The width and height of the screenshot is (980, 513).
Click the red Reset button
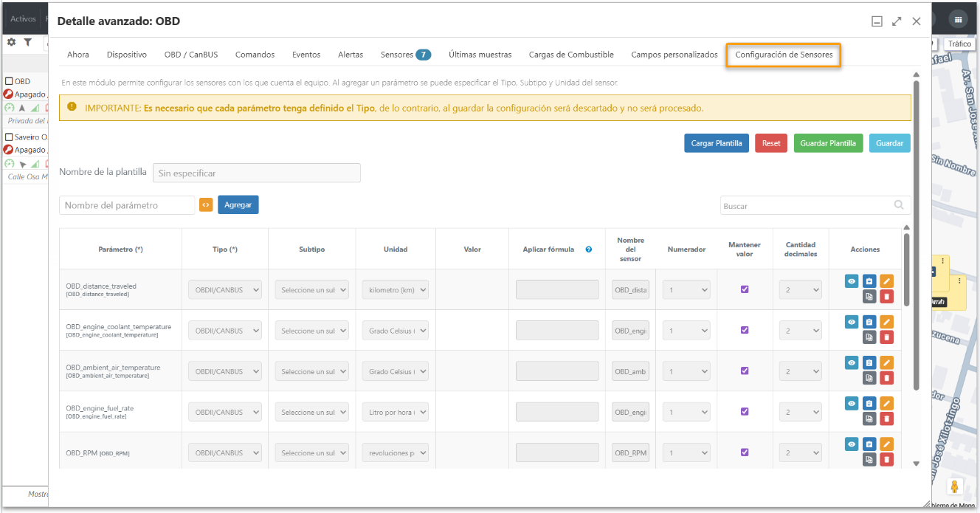click(x=771, y=143)
